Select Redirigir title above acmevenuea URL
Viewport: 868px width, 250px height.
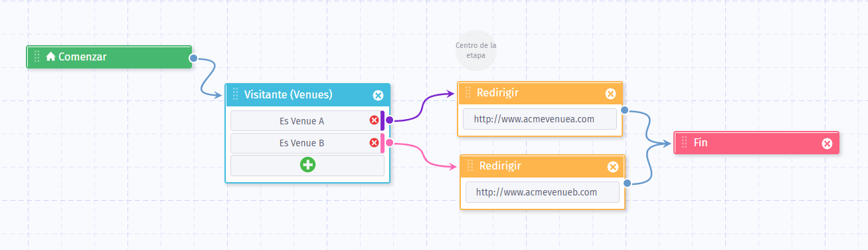pyautogui.click(x=497, y=92)
